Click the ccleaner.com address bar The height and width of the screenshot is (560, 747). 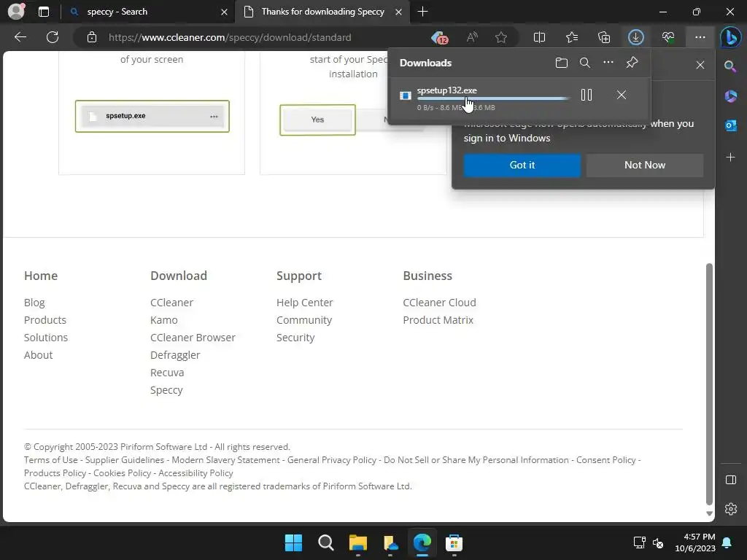pyautogui.click(x=230, y=37)
